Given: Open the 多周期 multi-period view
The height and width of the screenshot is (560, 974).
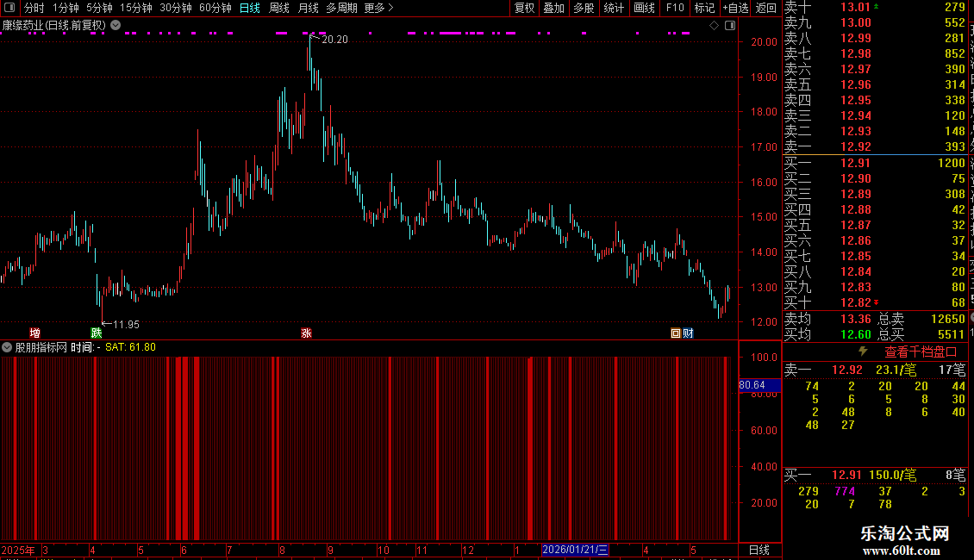Looking at the screenshot, I should tap(341, 8).
